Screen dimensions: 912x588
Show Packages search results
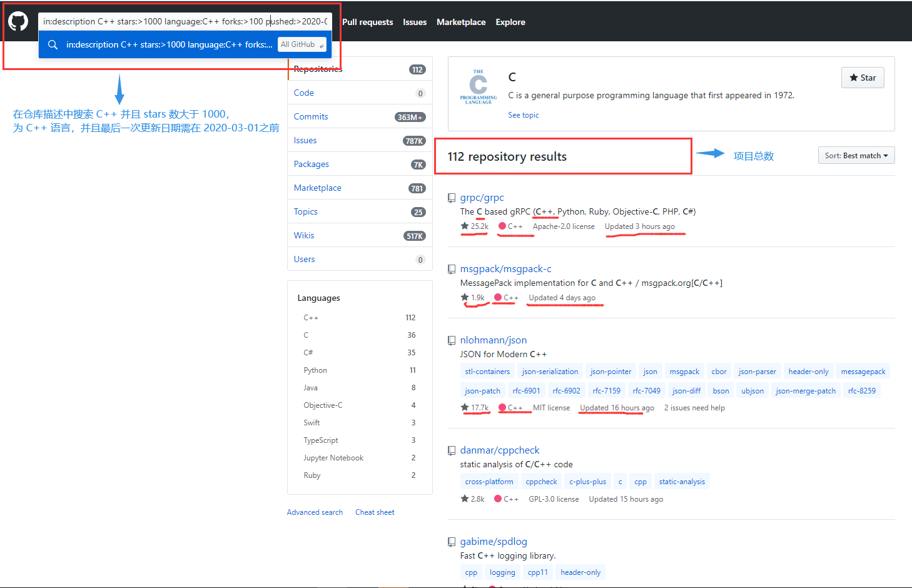(360, 164)
